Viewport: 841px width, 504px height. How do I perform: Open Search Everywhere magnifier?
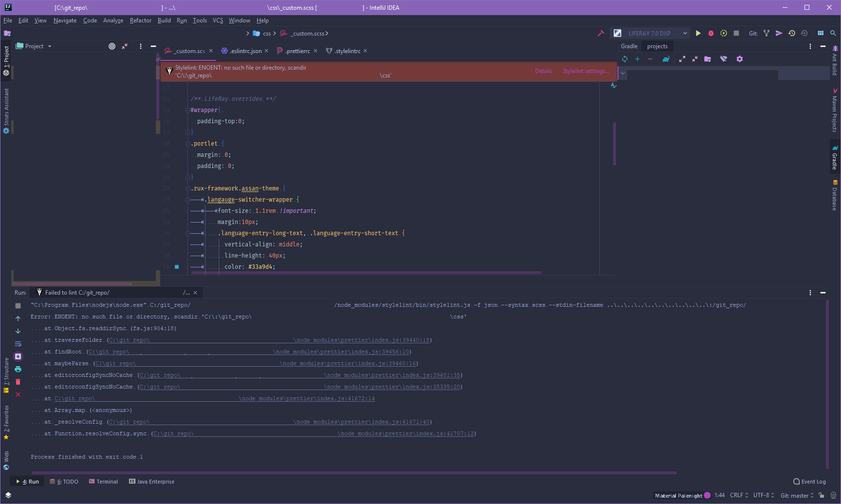click(833, 33)
